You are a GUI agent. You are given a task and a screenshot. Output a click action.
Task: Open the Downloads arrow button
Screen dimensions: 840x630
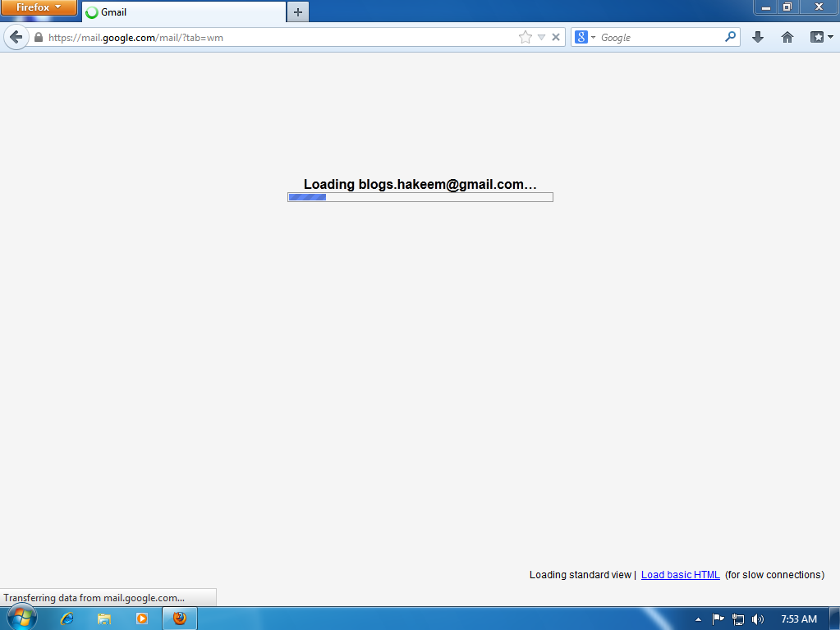pos(758,37)
